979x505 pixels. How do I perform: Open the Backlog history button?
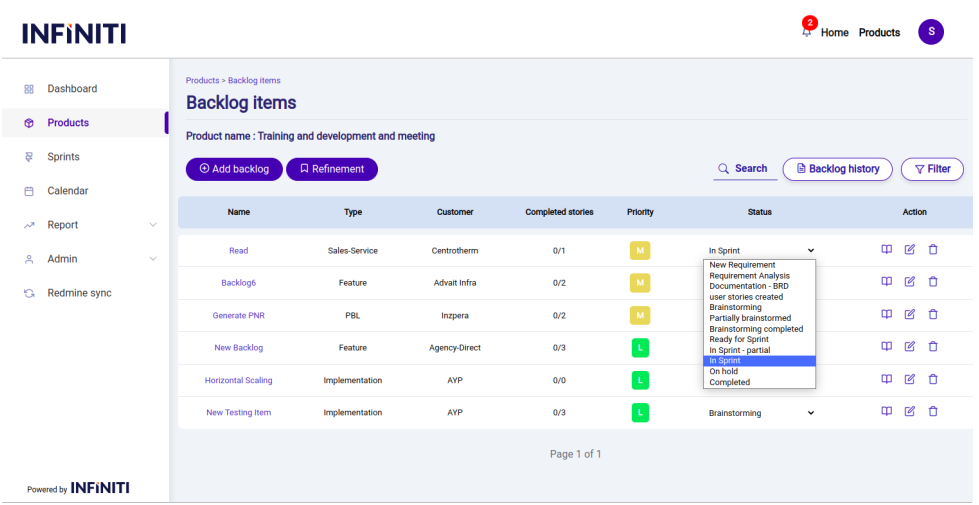tap(837, 169)
